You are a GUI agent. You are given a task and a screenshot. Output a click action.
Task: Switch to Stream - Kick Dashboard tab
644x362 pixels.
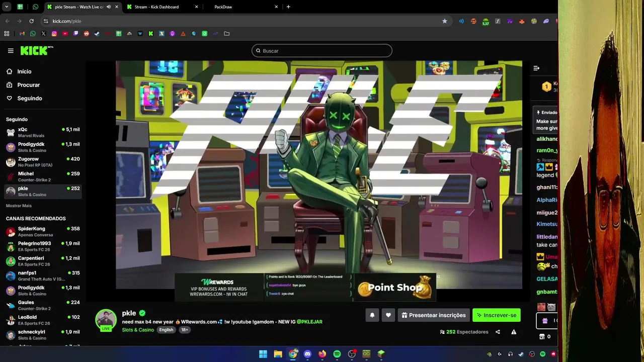click(x=162, y=7)
